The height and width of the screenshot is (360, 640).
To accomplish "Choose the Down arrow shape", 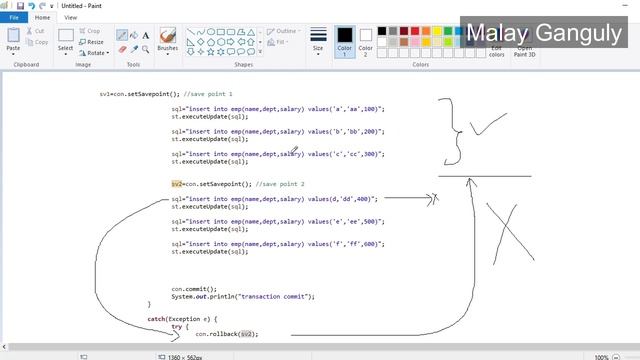I will point(191,52).
